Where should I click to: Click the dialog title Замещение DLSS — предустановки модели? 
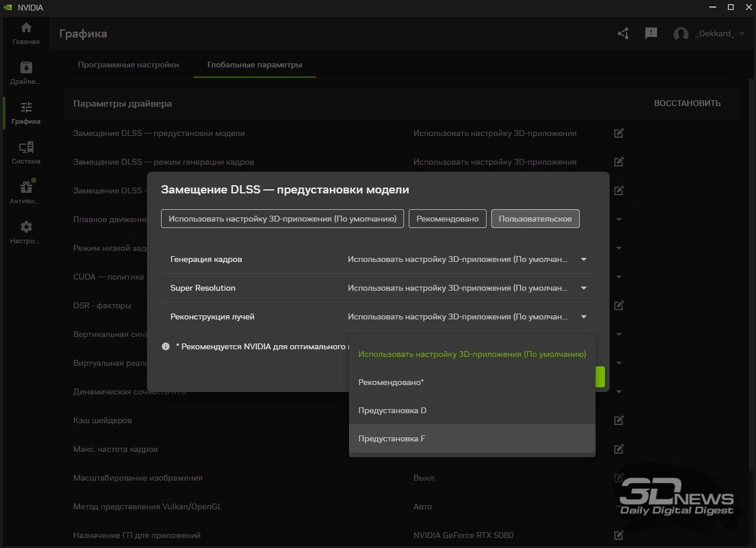[x=285, y=190]
